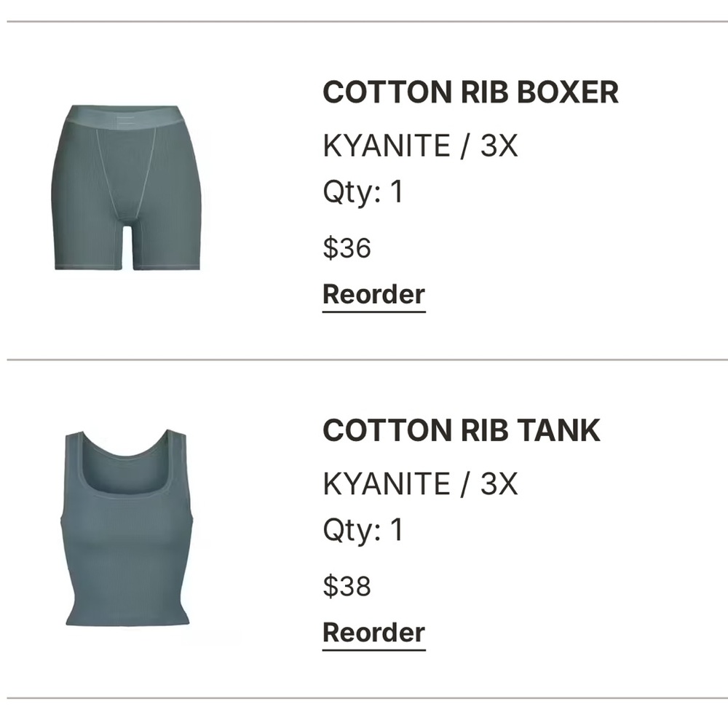Click the 3X size label of the tank

[x=499, y=484]
